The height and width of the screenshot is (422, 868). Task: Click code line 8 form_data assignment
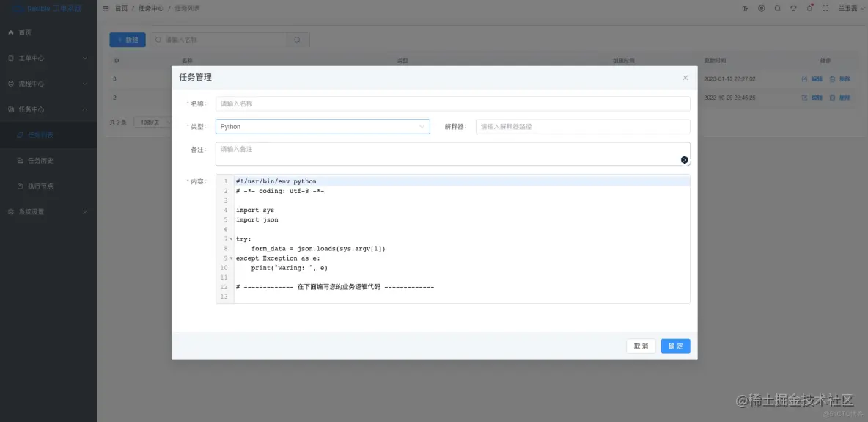coord(317,249)
